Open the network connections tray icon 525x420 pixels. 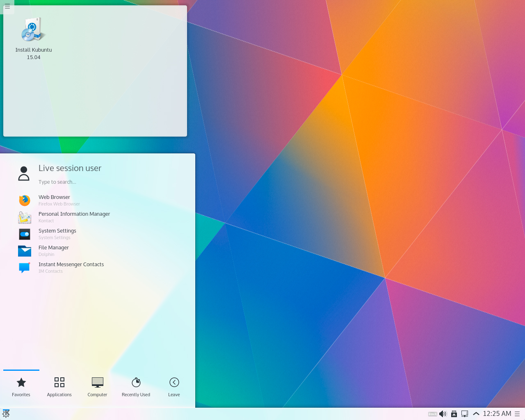[465, 414]
